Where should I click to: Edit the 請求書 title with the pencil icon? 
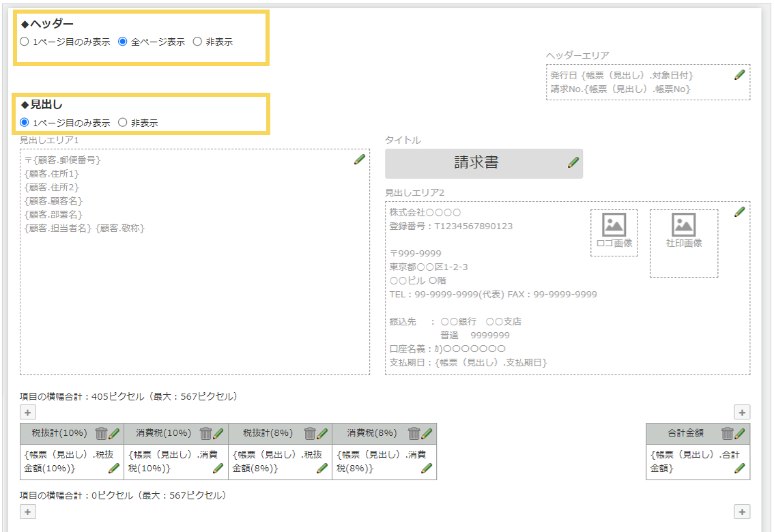pos(572,163)
